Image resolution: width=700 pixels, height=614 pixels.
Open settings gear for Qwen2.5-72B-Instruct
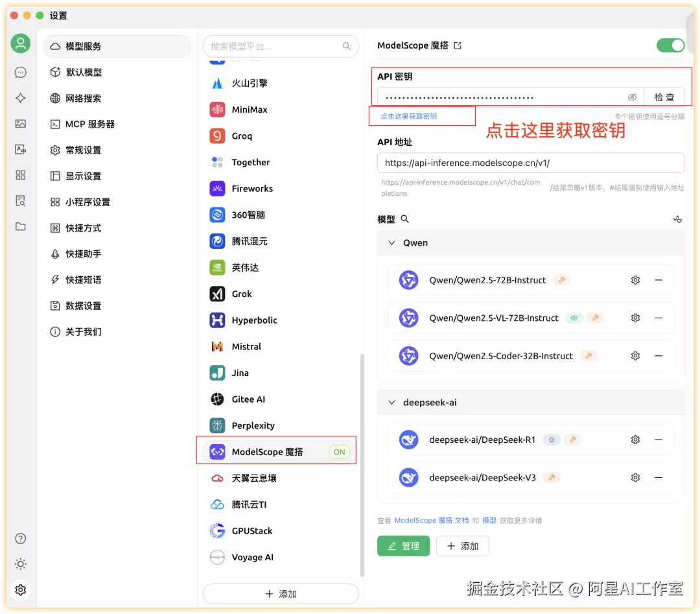(x=635, y=280)
